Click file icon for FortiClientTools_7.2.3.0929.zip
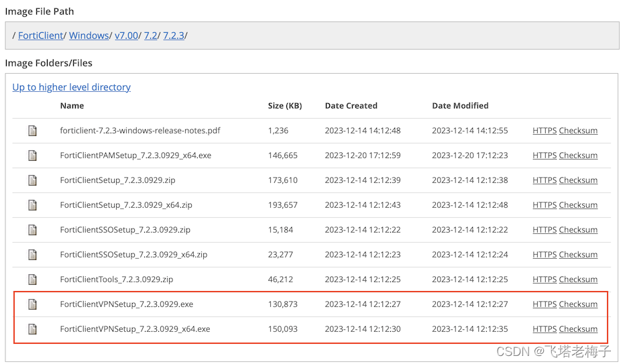This screenshot has height=364, width=621. [x=32, y=280]
